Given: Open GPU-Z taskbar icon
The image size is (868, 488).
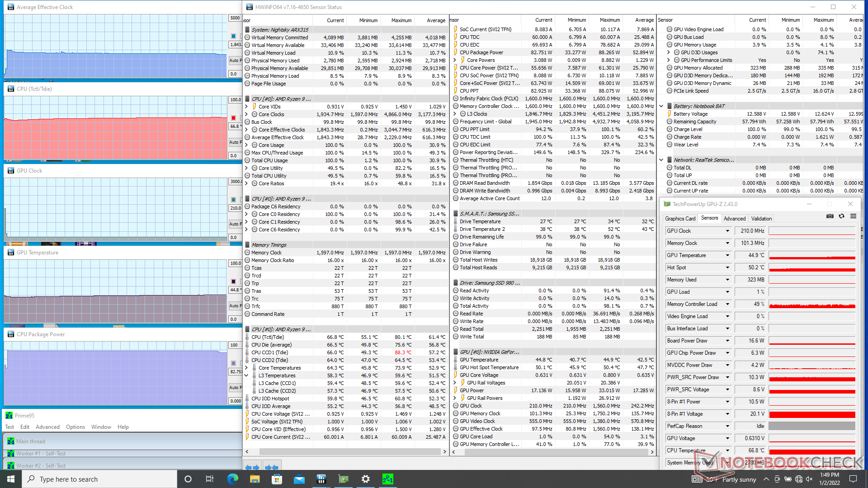Looking at the screenshot, I should [344, 479].
